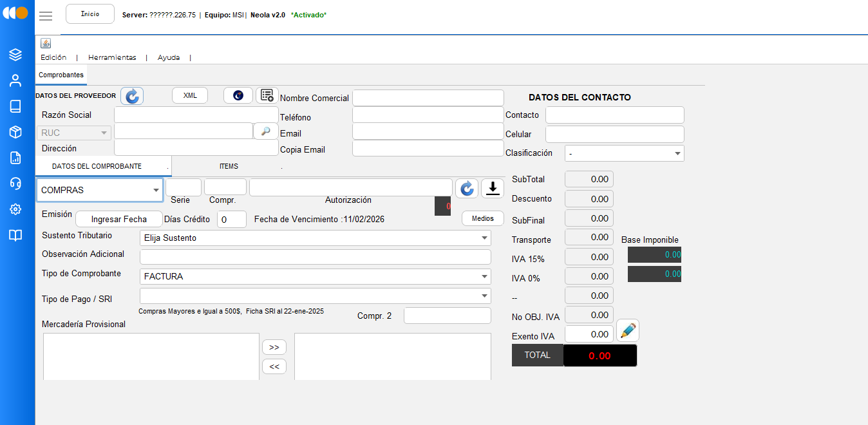The image size is (868, 425).
Task: Switch to the ITEMS tab
Action: [x=229, y=166]
